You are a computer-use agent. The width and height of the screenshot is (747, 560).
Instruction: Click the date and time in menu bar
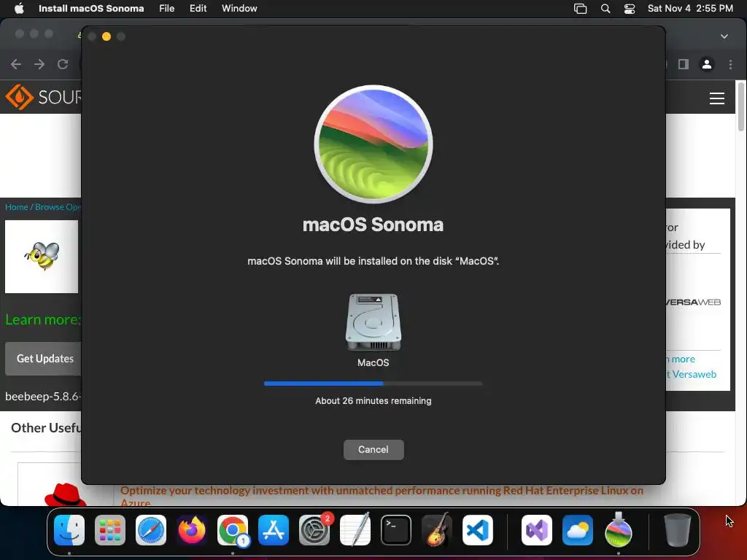point(690,8)
